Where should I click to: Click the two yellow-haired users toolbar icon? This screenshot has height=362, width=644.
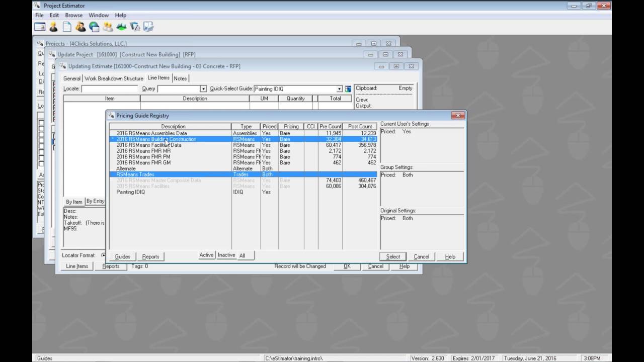108,27
